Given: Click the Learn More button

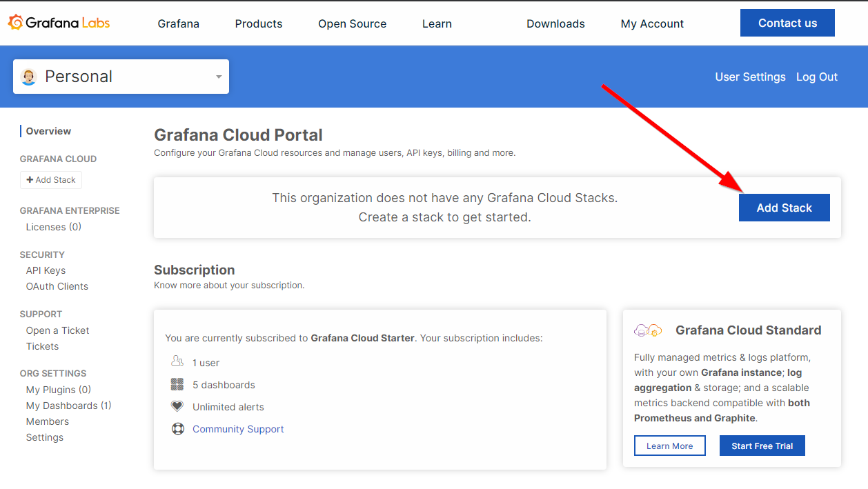Looking at the screenshot, I should pyautogui.click(x=669, y=446).
